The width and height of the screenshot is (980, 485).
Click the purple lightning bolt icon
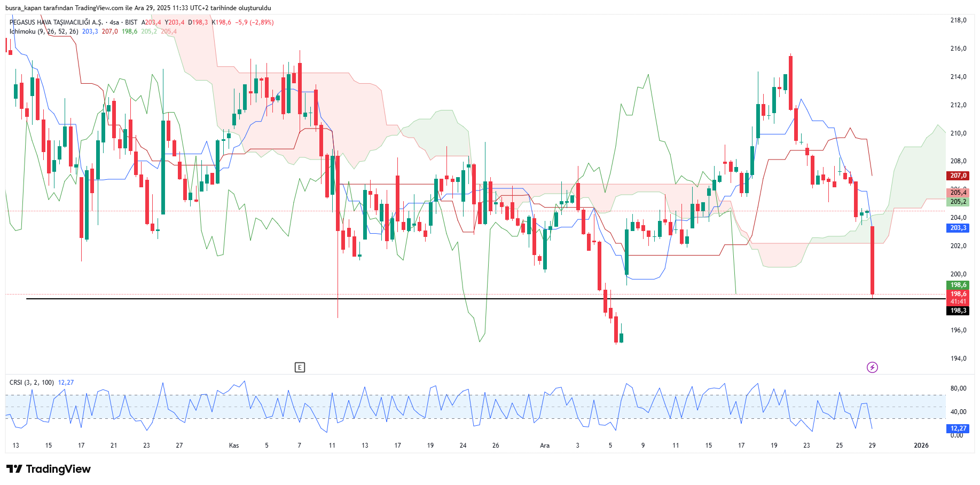(872, 367)
